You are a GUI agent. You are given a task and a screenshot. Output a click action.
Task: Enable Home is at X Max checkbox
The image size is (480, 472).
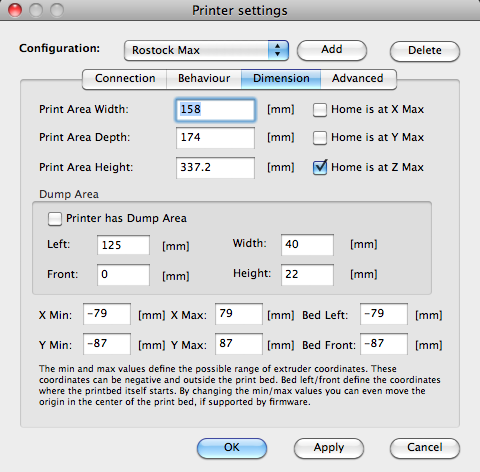coord(320,110)
